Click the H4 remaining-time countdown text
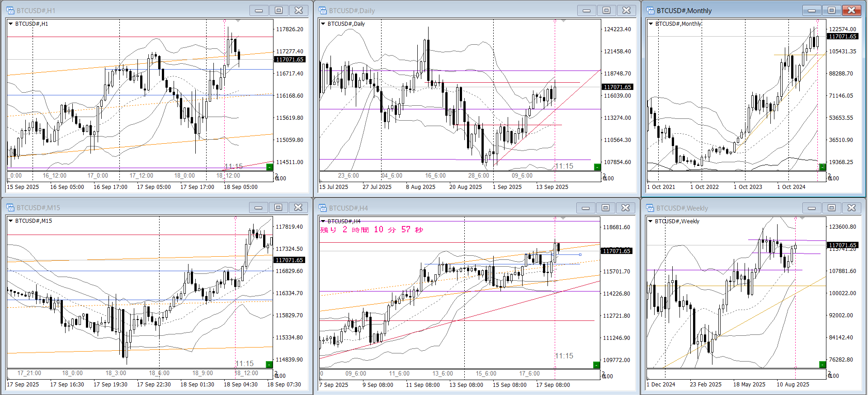Viewport: 868px width, 395px height. click(371, 230)
